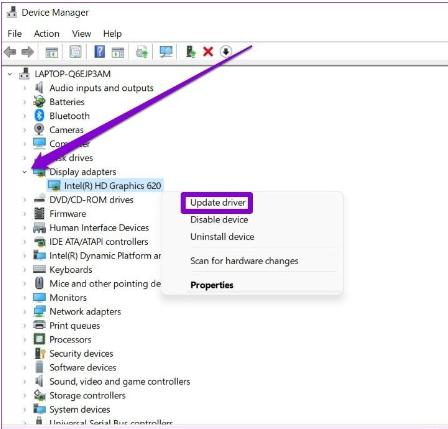Screen dimensions: 448x429
Task: Click the Back arrow toolbar icon
Action: pyautogui.click(x=10, y=52)
